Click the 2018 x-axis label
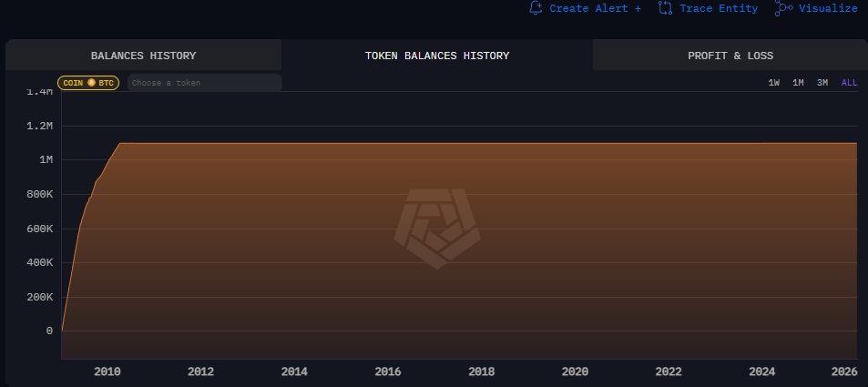868x387 pixels. coord(482,372)
